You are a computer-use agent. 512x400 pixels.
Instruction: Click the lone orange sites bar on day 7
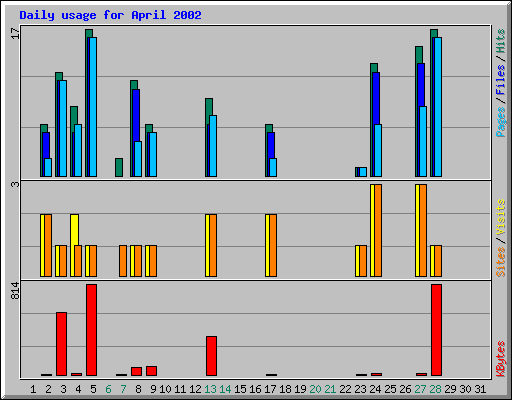123,261
